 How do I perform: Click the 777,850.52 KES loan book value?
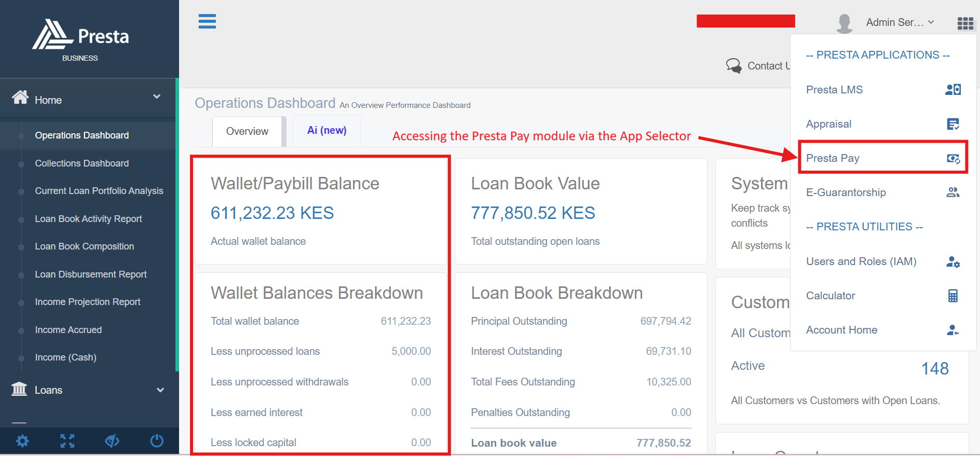pos(533,213)
